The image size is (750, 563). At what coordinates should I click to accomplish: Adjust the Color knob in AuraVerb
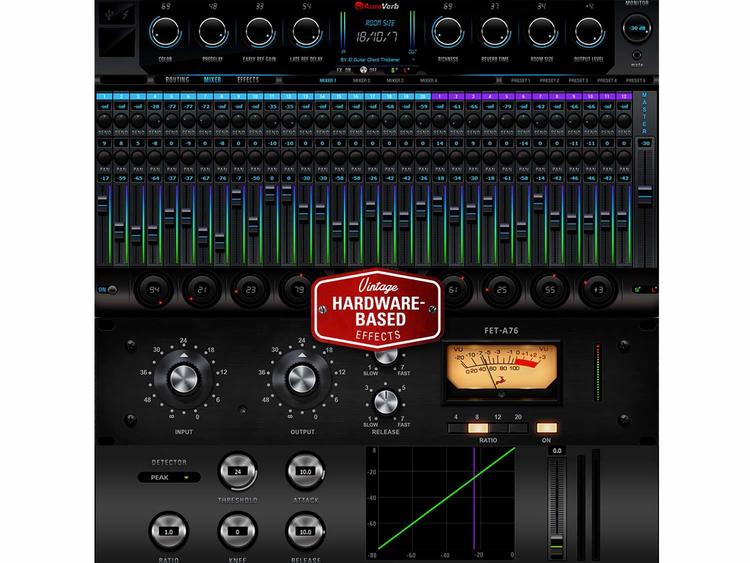(165, 32)
